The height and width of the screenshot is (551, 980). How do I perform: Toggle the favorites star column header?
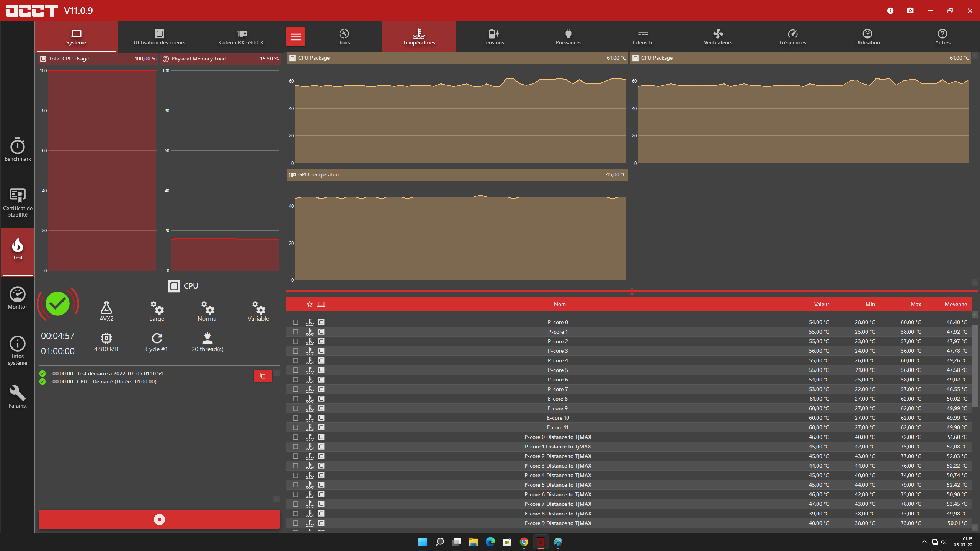310,304
